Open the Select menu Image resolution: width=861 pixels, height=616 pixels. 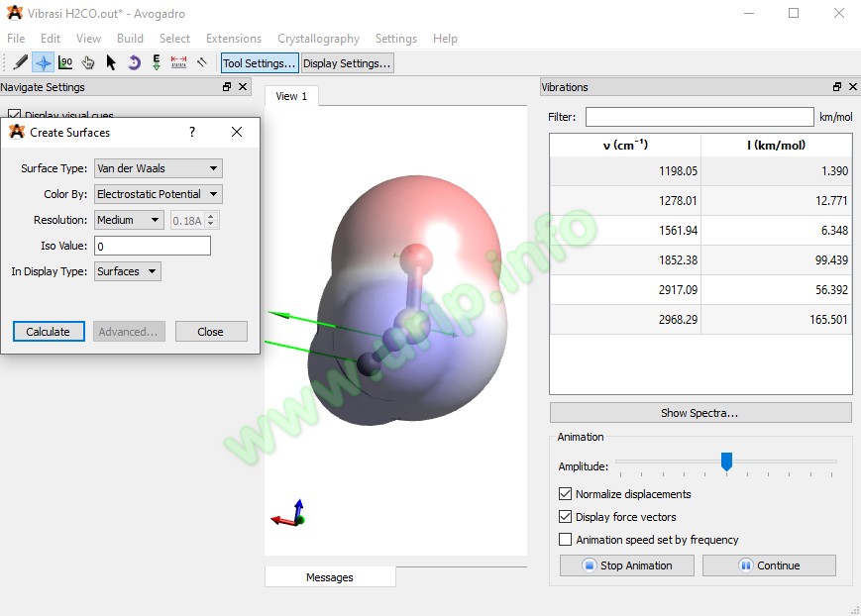click(174, 39)
